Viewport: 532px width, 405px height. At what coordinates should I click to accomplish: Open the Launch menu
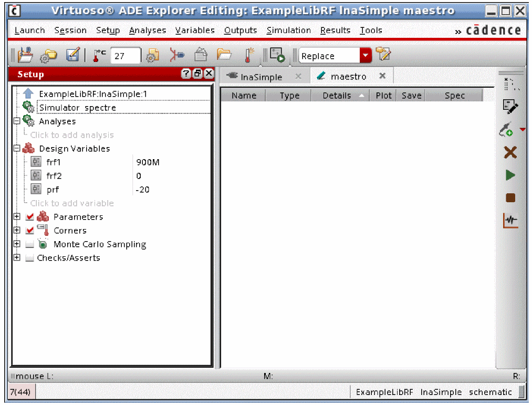(x=29, y=30)
